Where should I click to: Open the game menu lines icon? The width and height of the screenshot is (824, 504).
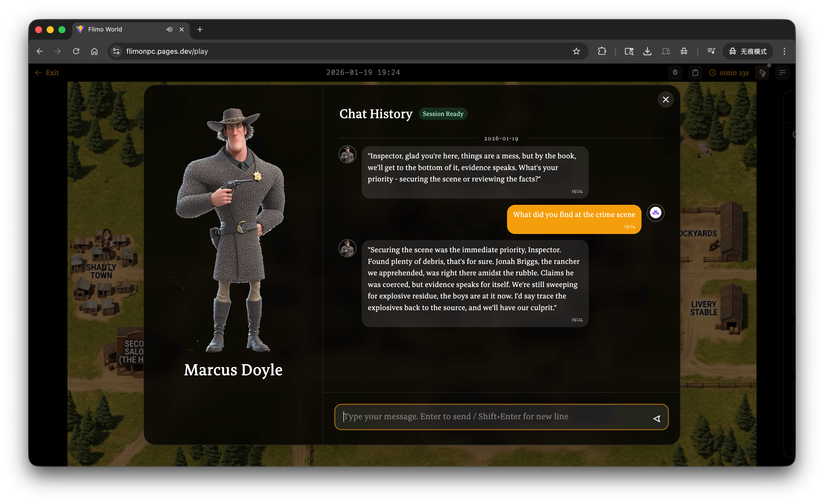click(782, 73)
